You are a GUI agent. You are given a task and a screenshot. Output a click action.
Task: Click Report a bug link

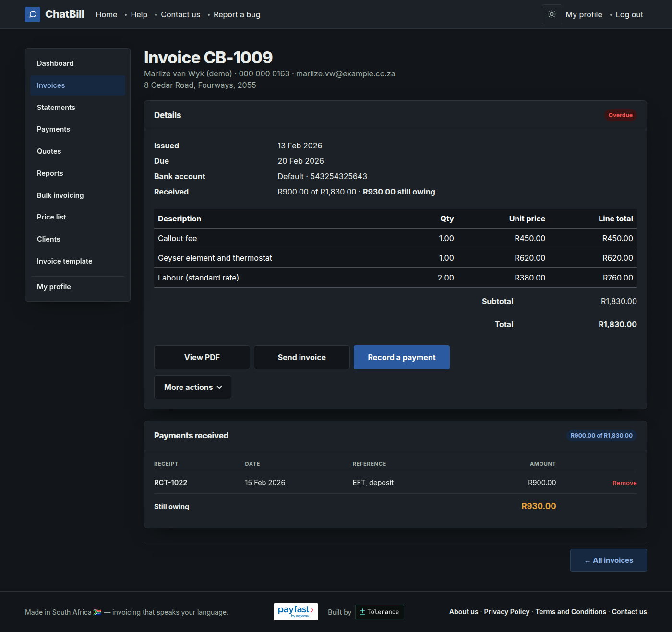point(237,14)
